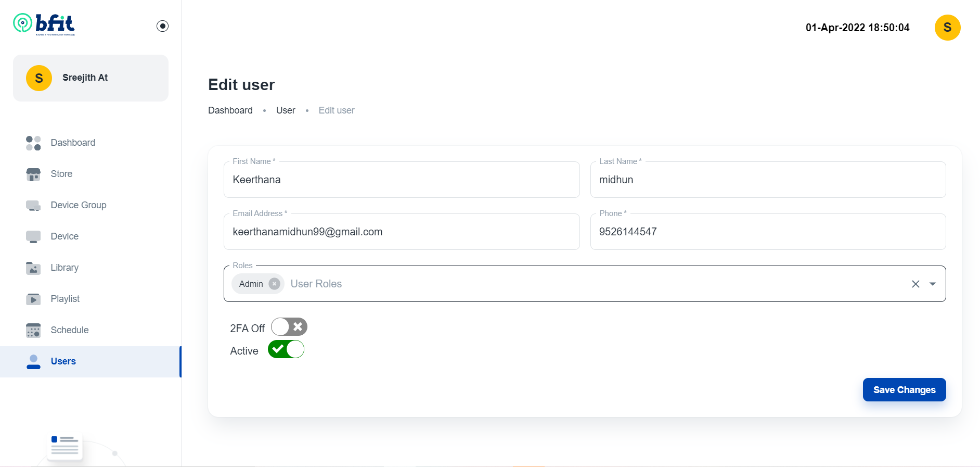Open the Sreejith At profile card
The image size is (980, 467).
click(91, 78)
